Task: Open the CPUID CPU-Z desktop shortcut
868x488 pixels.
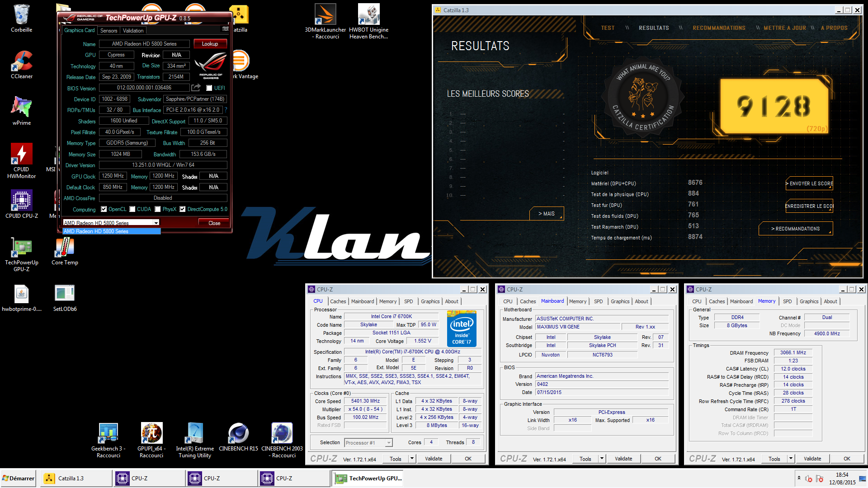Action: click(x=21, y=204)
